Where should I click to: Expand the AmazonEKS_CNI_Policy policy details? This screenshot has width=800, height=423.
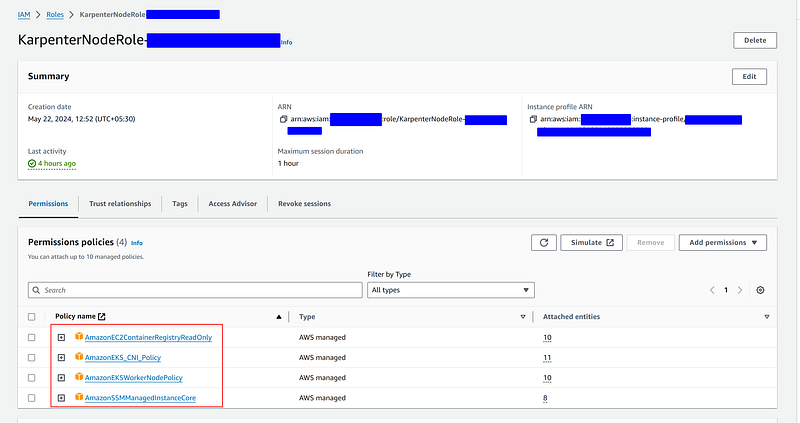(61, 358)
